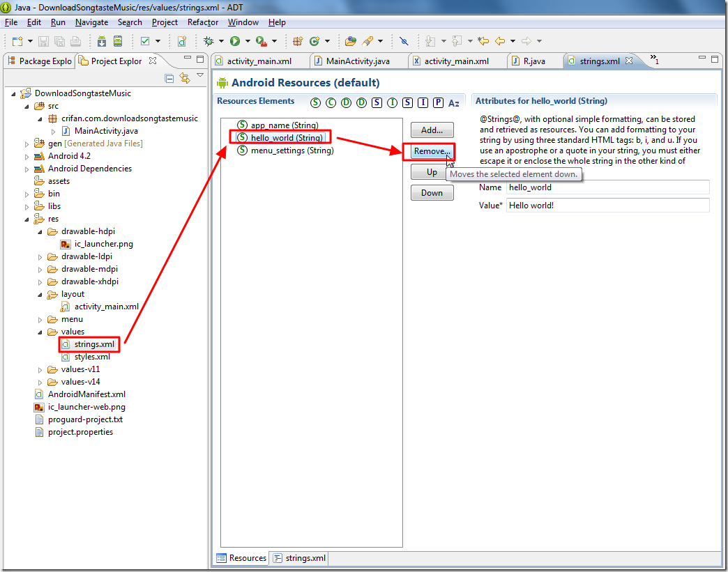Open the Refactor menu

pyautogui.click(x=203, y=22)
